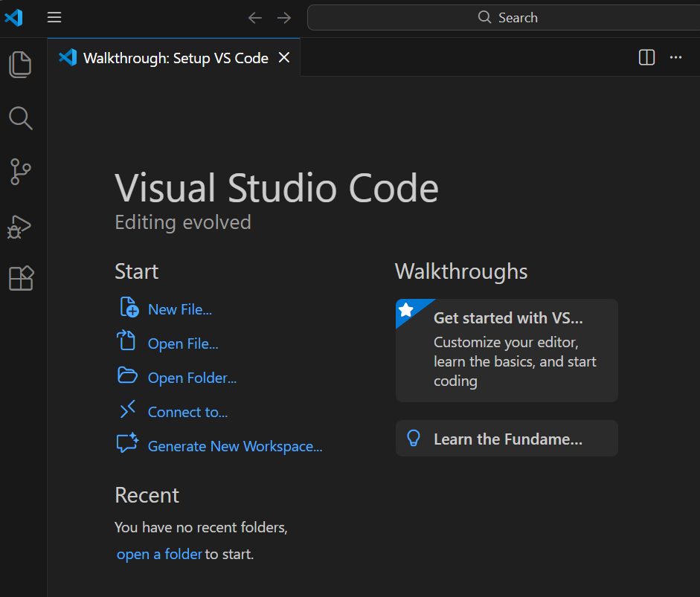700x597 pixels.
Task: Split the editor to the right
Action: tap(646, 58)
